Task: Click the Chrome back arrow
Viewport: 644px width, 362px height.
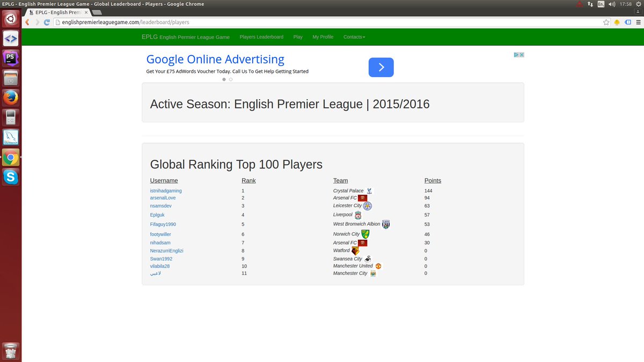Action: click(27, 22)
